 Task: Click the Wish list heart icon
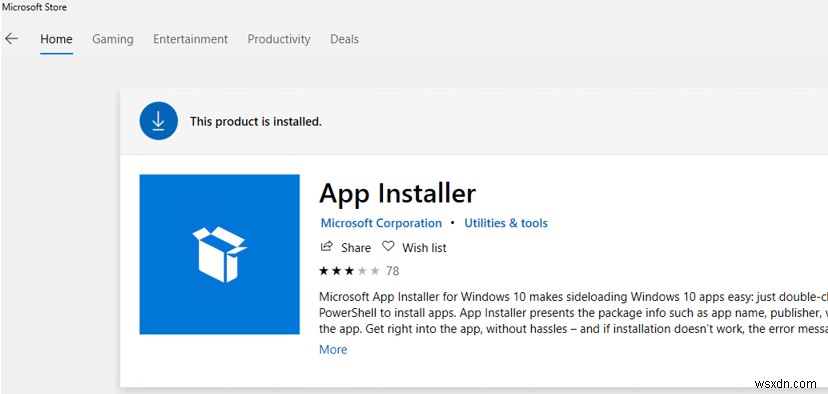point(388,247)
